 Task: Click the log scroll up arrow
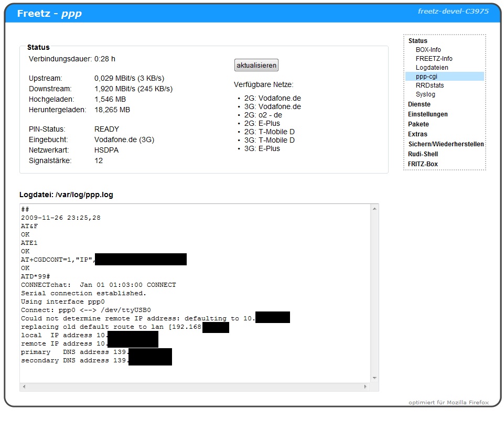coord(374,209)
